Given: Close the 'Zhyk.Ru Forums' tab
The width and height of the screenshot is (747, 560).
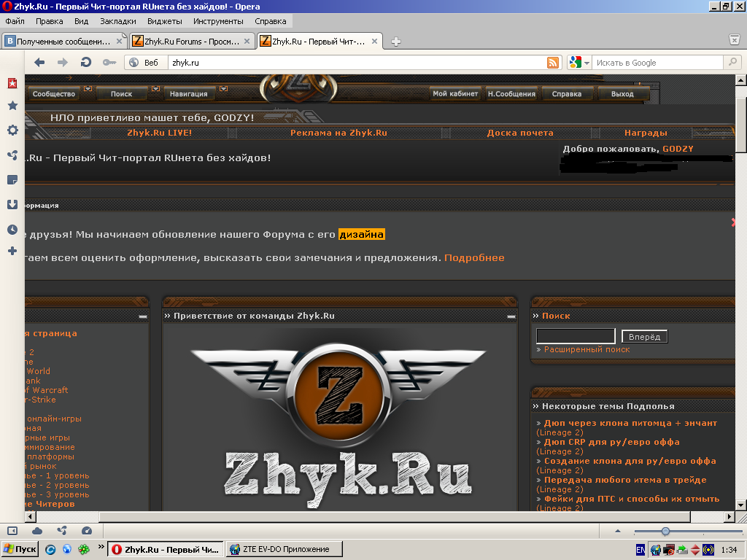Looking at the screenshot, I should [247, 42].
